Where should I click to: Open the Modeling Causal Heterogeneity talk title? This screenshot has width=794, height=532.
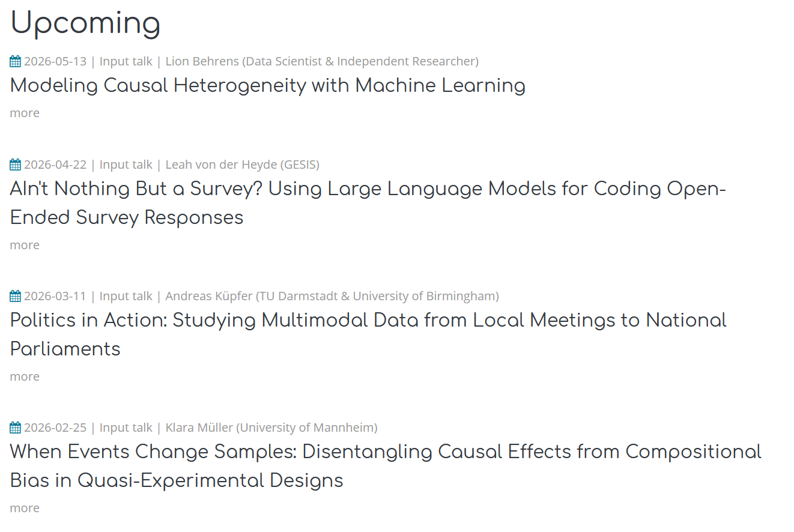tap(267, 85)
